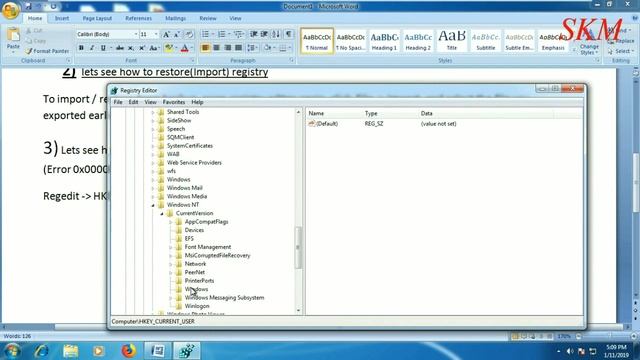Open the font size dropdown
This screenshot has height=360, width=640.
click(x=156, y=34)
